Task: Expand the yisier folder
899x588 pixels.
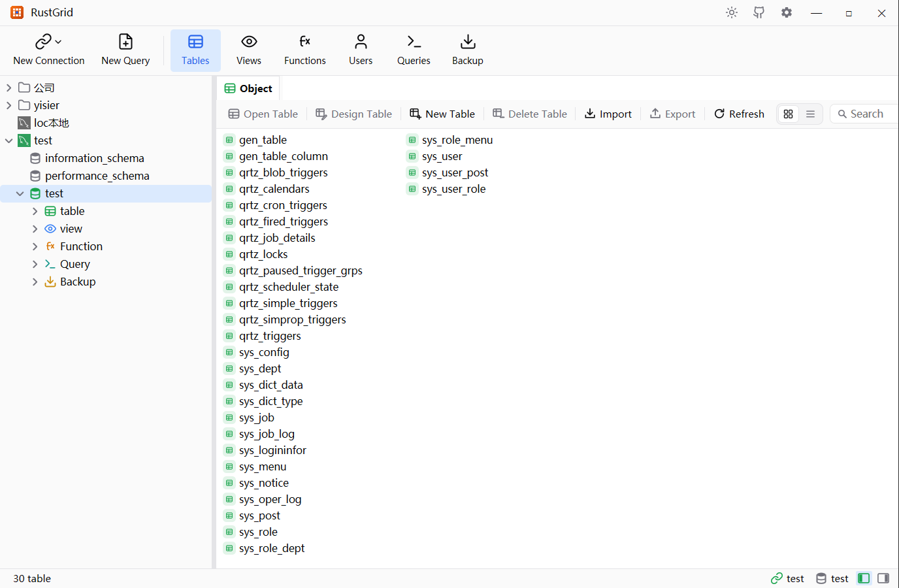Action: (x=8, y=105)
